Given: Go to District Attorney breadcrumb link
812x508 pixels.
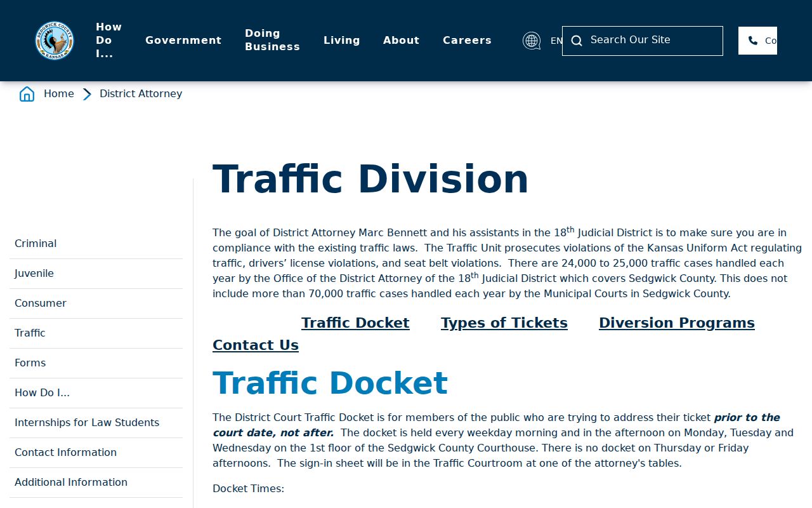Looking at the screenshot, I should (x=141, y=94).
